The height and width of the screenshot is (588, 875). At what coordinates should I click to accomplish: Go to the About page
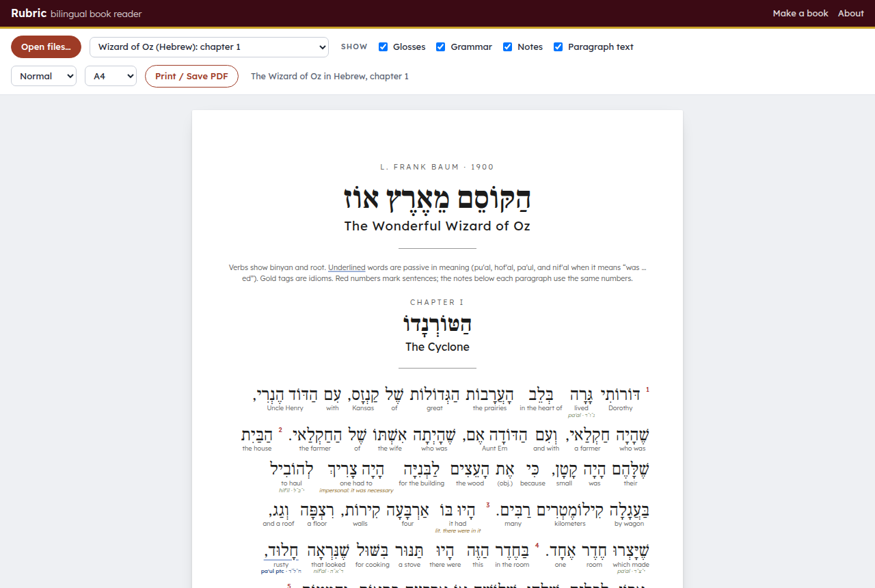(851, 14)
